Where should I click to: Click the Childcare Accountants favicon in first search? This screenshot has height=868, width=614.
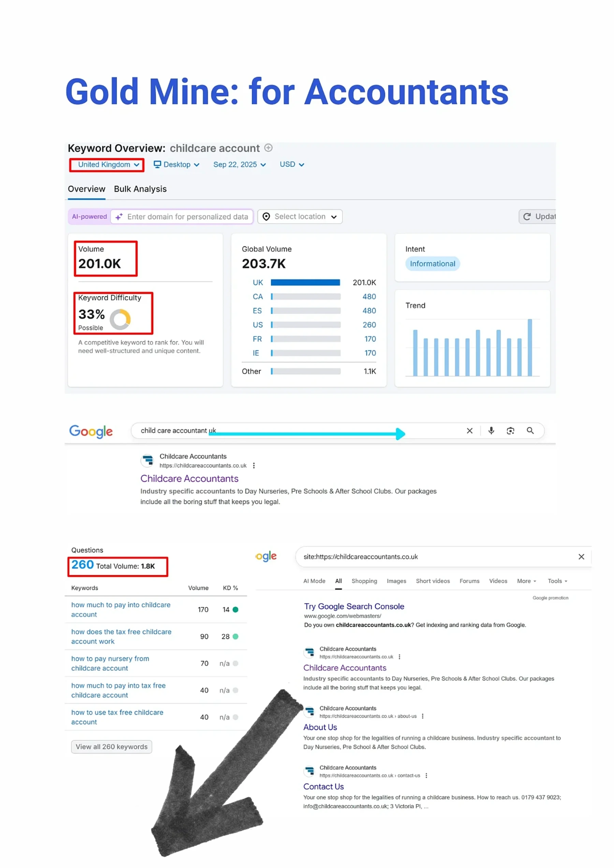147,461
